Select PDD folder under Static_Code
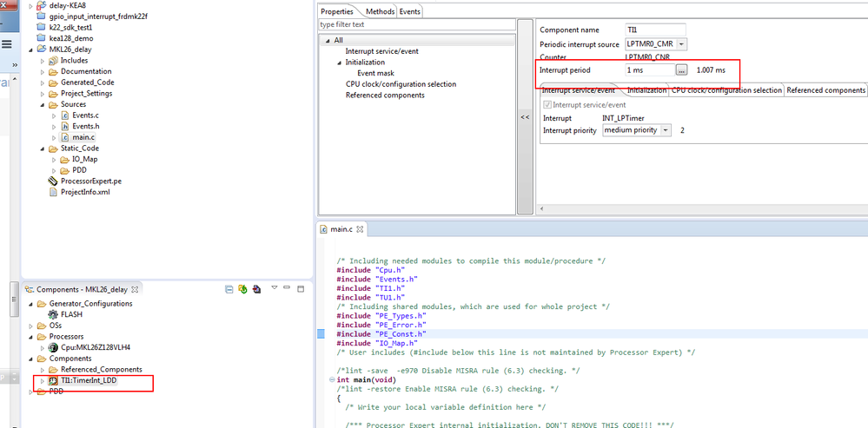This screenshot has width=868, height=428. (x=79, y=170)
